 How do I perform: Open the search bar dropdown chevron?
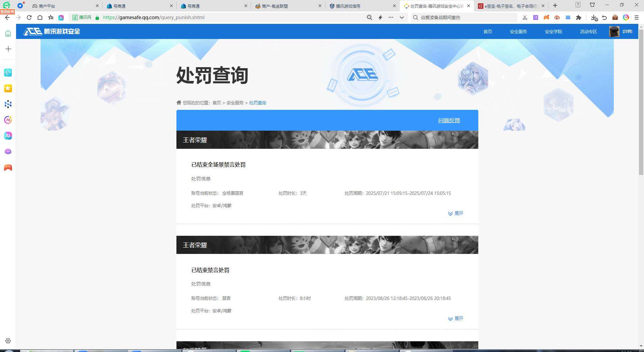tap(402, 17)
